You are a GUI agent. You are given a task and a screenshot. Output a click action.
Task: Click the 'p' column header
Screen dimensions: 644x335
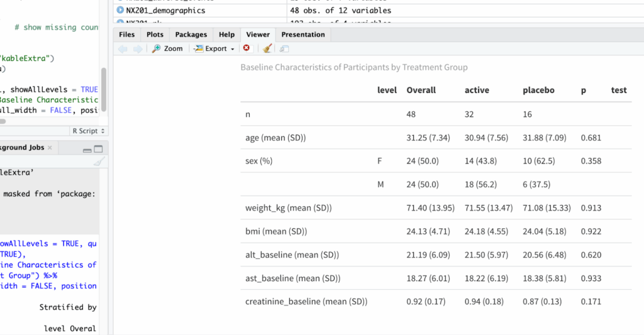tap(583, 91)
